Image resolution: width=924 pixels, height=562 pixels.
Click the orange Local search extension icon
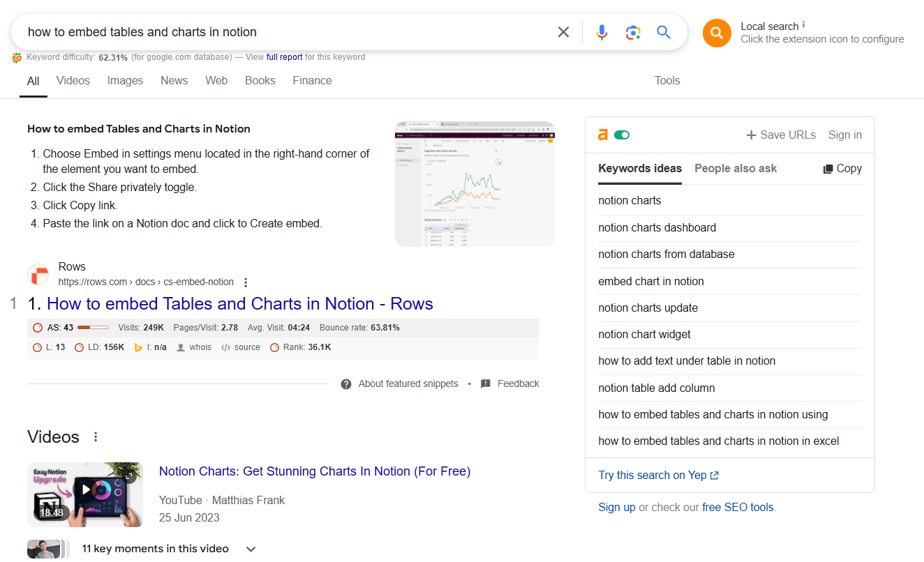pyautogui.click(x=717, y=33)
